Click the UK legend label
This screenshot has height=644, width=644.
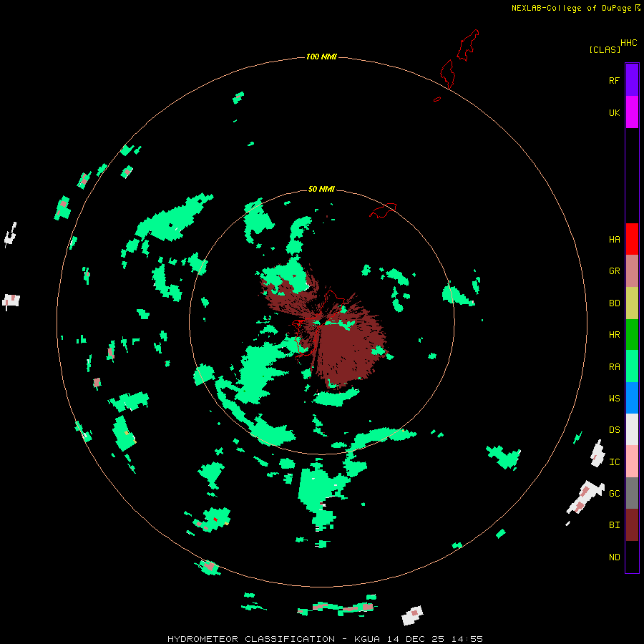[x=614, y=112]
